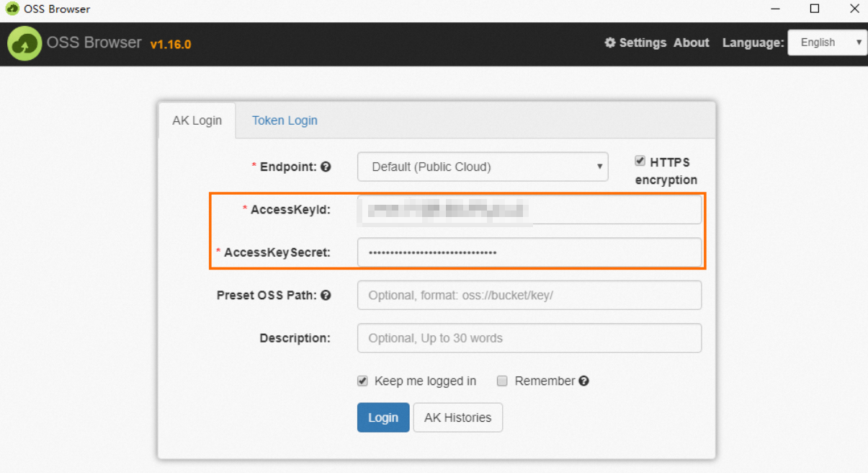868x473 pixels.
Task: Click into the AccessKeySecret field
Action: pos(529,252)
